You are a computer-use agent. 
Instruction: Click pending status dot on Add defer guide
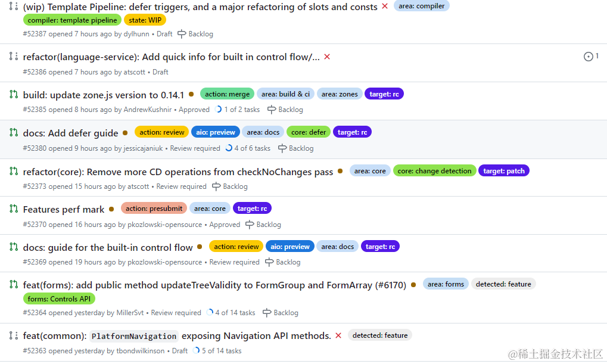(x=125, y=132)
